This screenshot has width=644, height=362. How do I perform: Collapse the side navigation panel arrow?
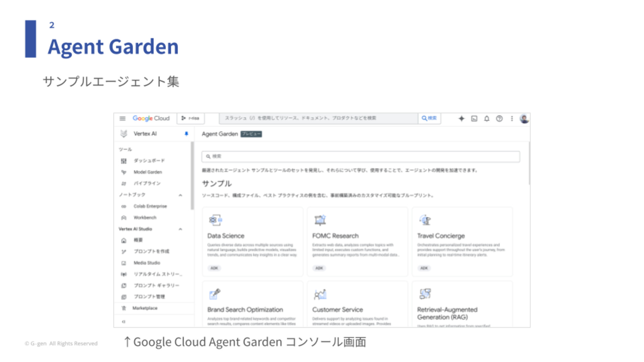123,321
